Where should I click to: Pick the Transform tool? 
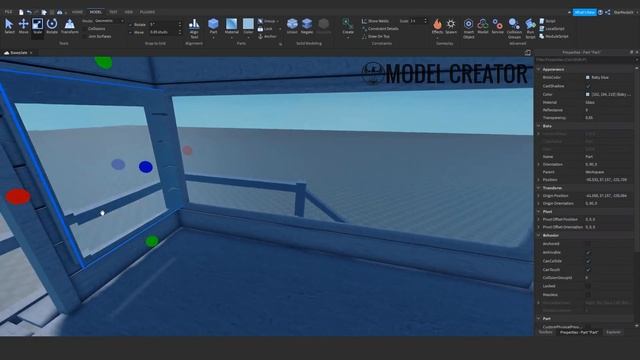pos(69,26)
